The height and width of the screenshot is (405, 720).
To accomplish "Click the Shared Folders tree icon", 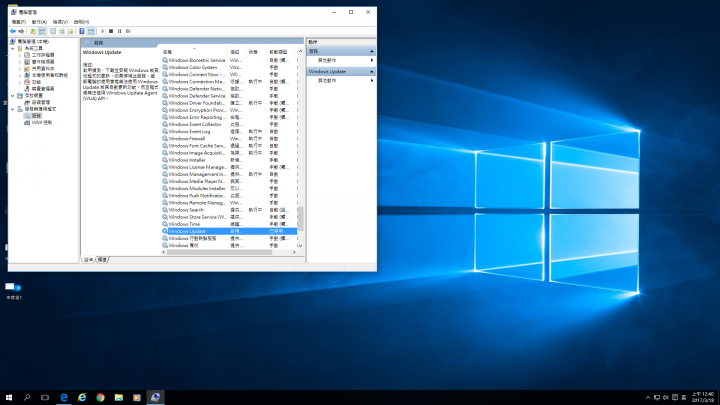I will (x=27, y=68).
